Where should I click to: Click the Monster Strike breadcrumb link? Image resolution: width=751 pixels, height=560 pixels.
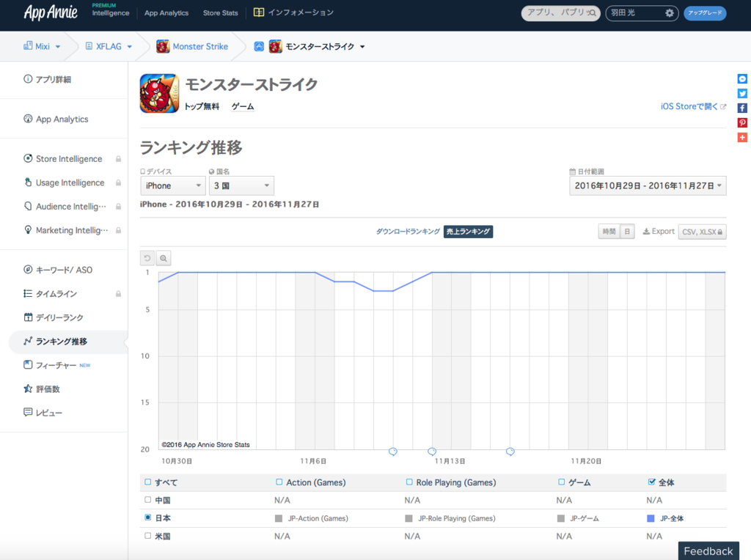coord(200,46)
